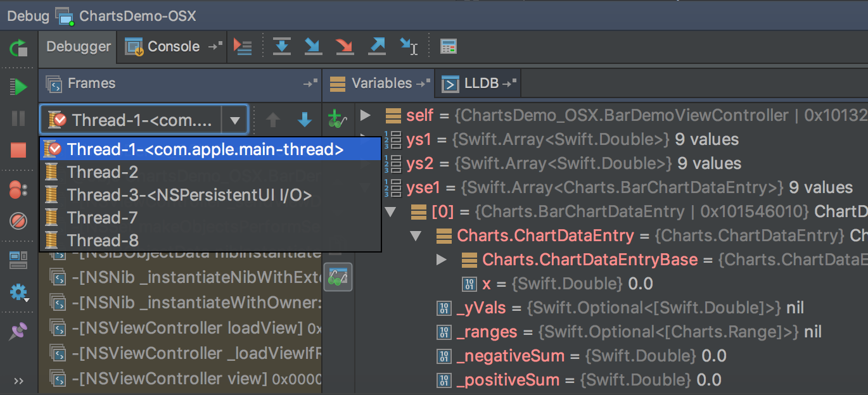Collapse the Charts.ChartDataEntry node
Screen dimensions: 868x395
416,236
